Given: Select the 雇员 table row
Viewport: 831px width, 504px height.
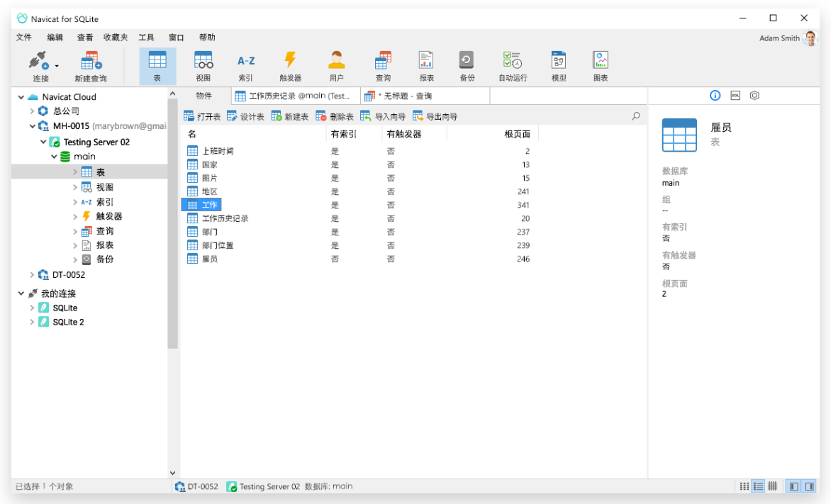Looking at the screenshot, I should tap(359, 259).
